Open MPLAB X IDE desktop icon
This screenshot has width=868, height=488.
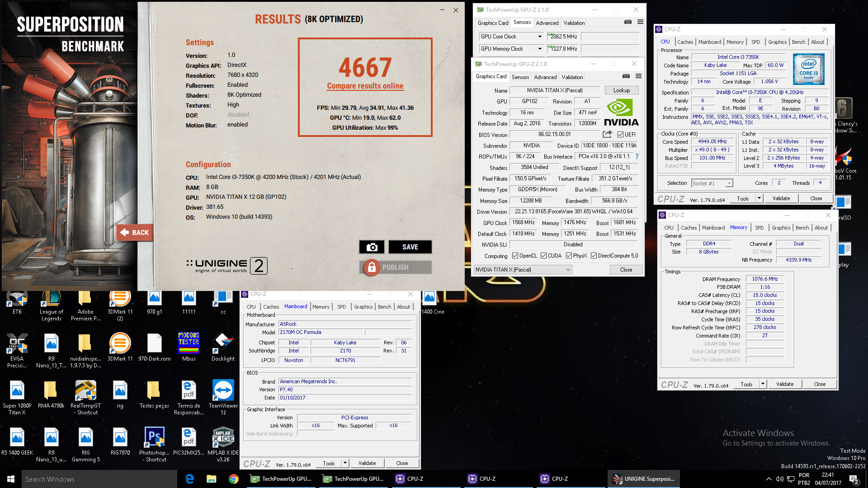click(x=223, y=445)
